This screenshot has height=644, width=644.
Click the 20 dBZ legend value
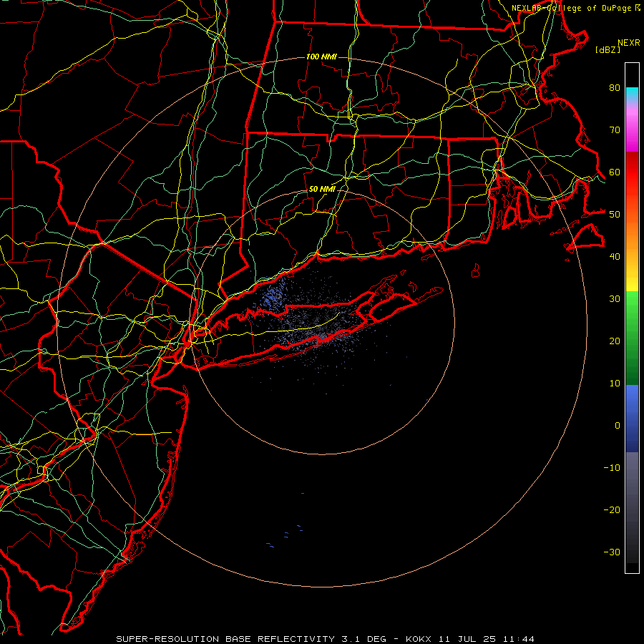pyautogui.click(x=615, y=341)
